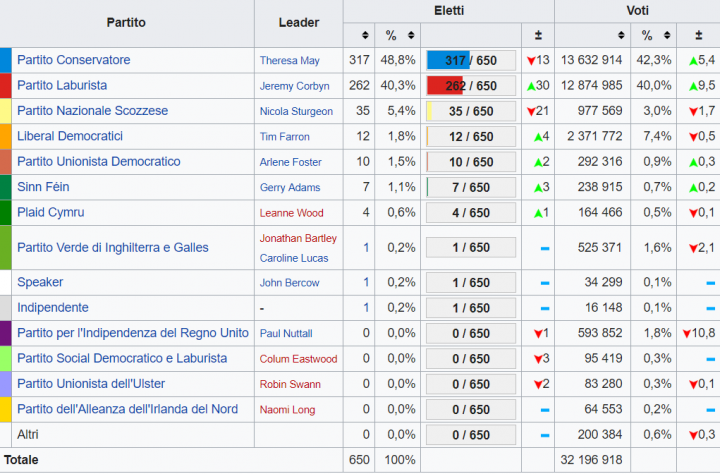Select the 593 852 UKIP votes cell
The width and height of the screenshot is (720, 474).
tap(600, 333)
